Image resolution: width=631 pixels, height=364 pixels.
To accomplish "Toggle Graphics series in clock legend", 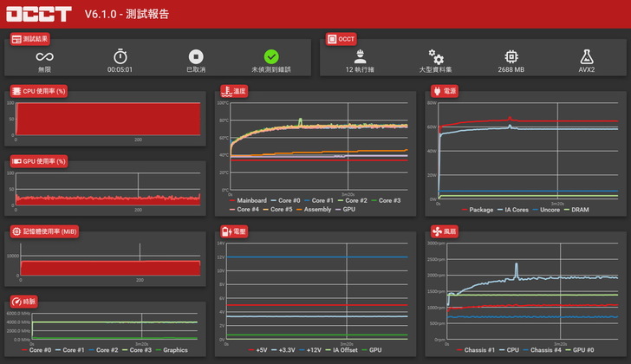I will point(172,350).
